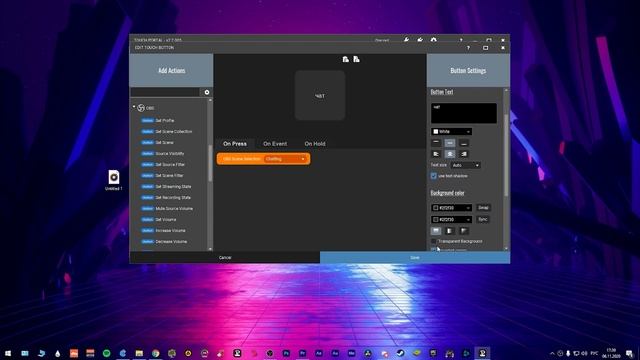Screen dimensions: 640x360
Task: Align button text to vertical middle
Action: 450,143
